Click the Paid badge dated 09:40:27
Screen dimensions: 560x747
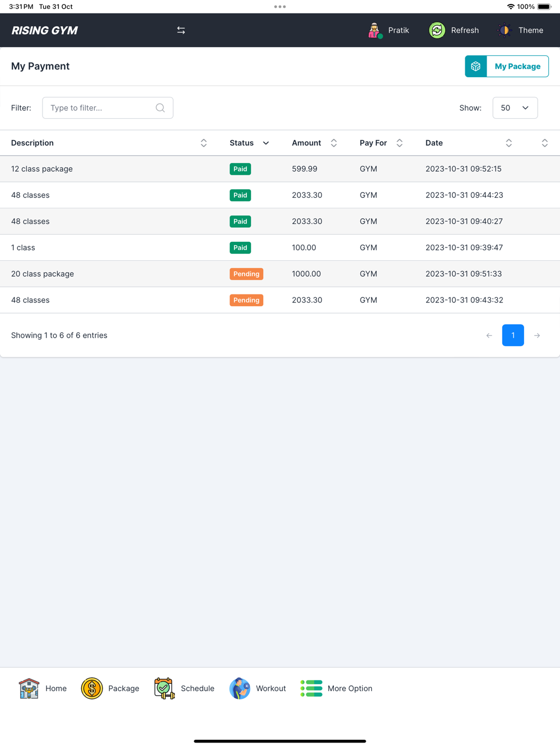point(240,222)
